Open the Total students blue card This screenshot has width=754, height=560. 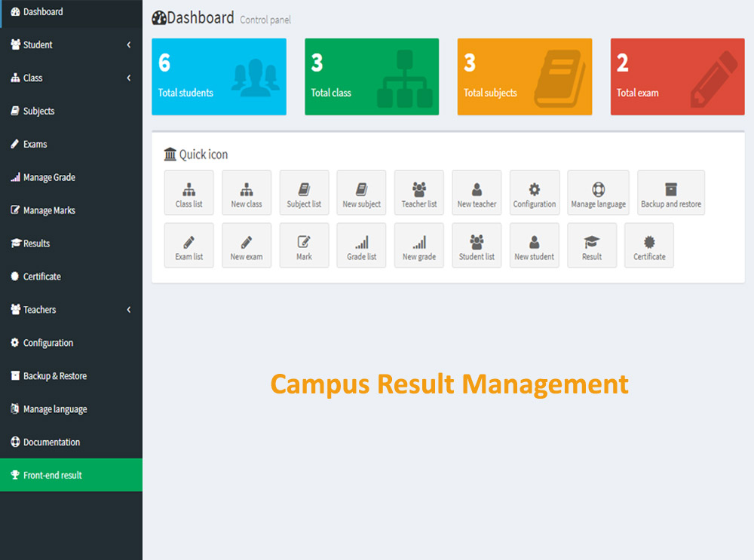(x=219, y=77)
